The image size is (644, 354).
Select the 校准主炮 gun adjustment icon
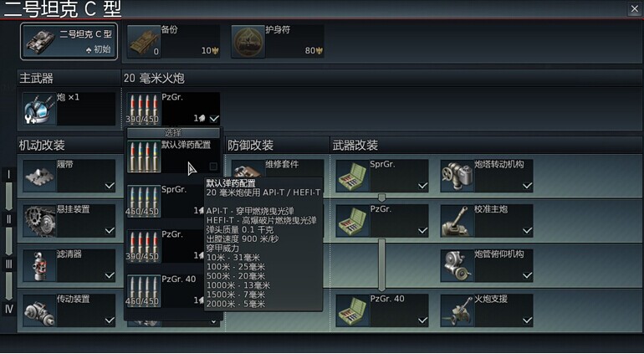tap(457, 221)
